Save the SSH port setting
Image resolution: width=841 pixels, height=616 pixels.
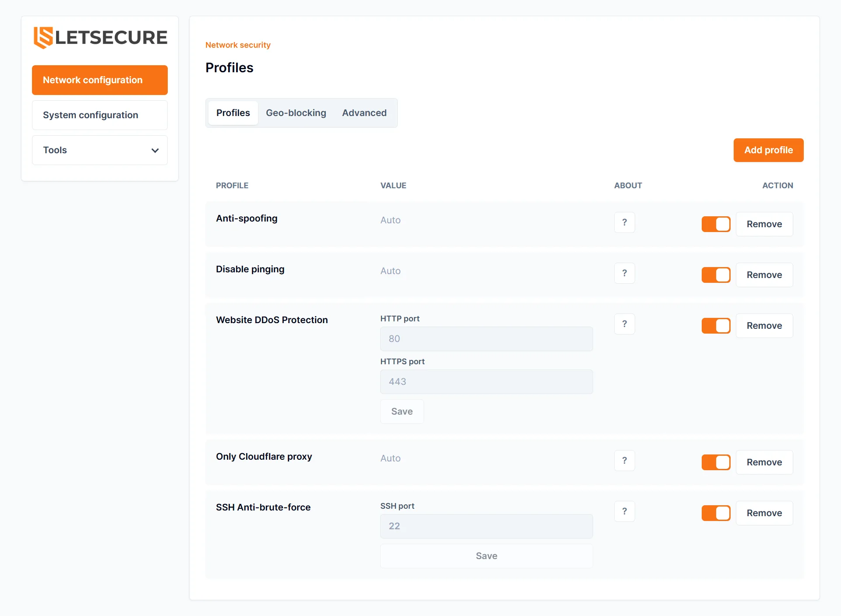coord(487,556)
